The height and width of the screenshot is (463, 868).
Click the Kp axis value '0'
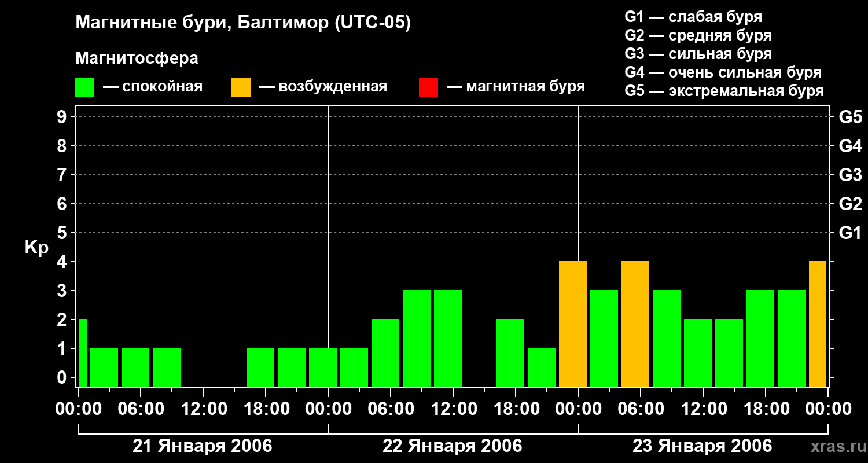pos(63,377)
